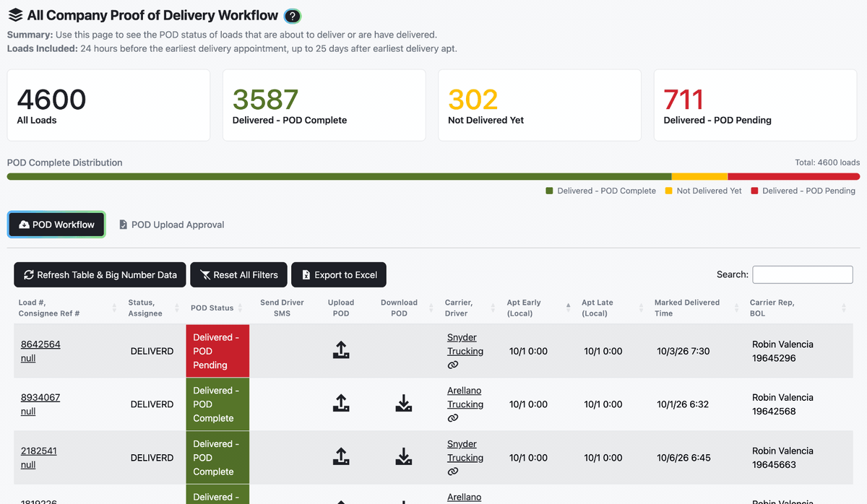Click Marked Delivered time 10/1/26 6:32
This screenshot has height=504, width=867.
[683, 404]
